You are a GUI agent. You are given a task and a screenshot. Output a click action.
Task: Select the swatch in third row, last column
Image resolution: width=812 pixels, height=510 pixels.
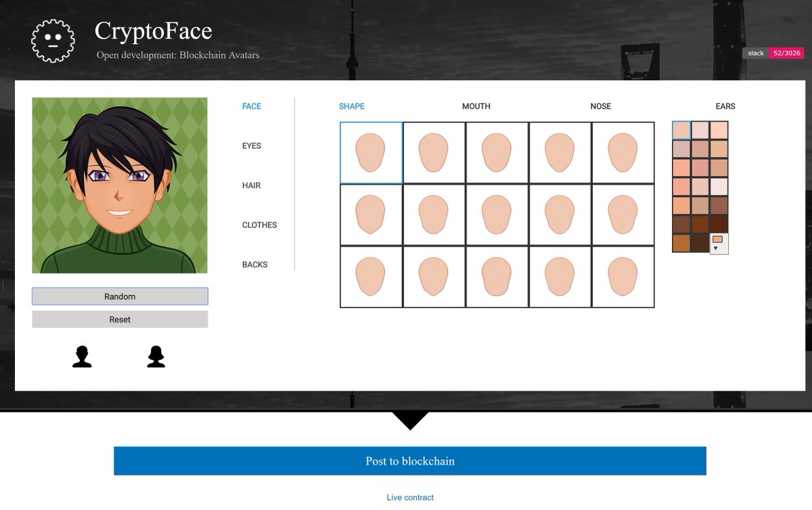point(719,168)
